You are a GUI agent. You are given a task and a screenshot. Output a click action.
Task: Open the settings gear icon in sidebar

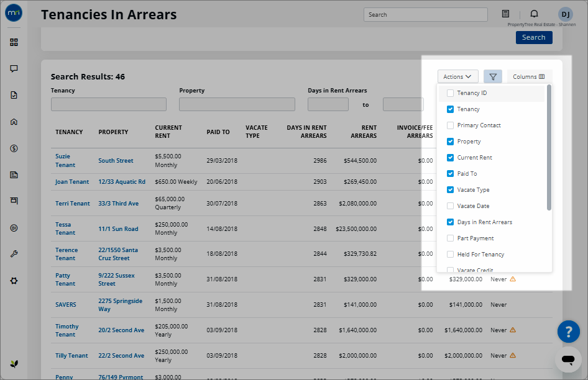pyautogui.click(x=14, y=281)
